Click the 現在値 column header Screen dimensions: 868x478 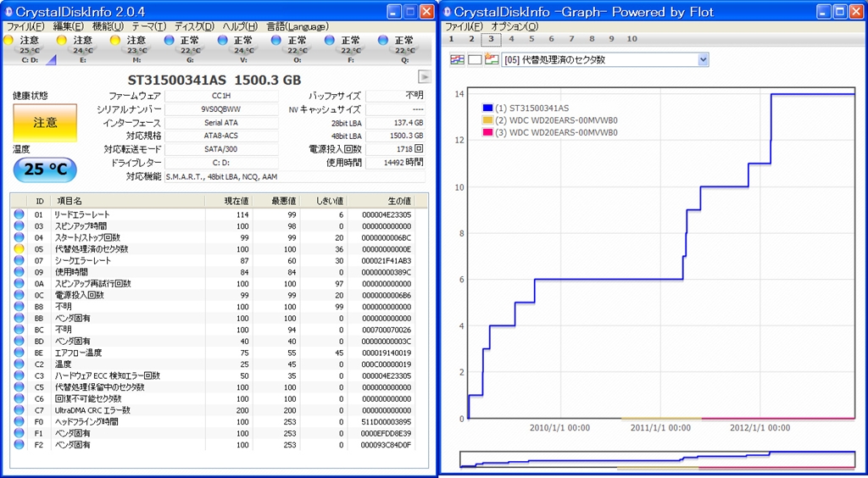229,201
